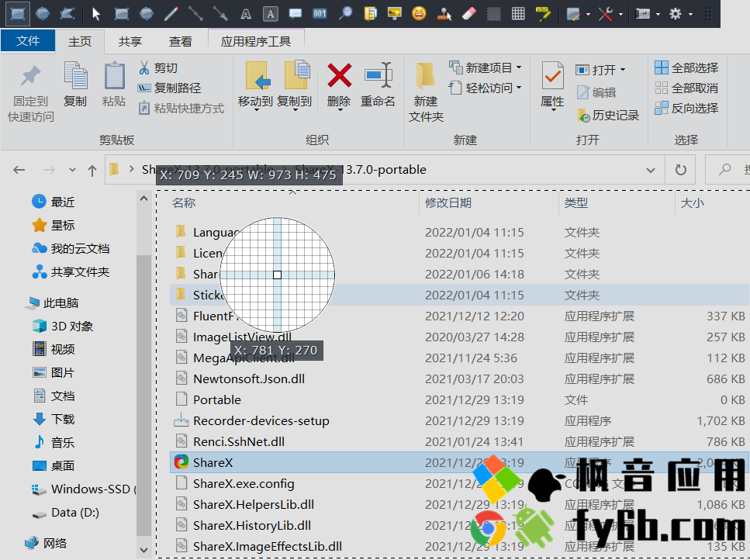
Task: Pick the pencil freehand drawing tool
Action: click(x=171, y=14)
